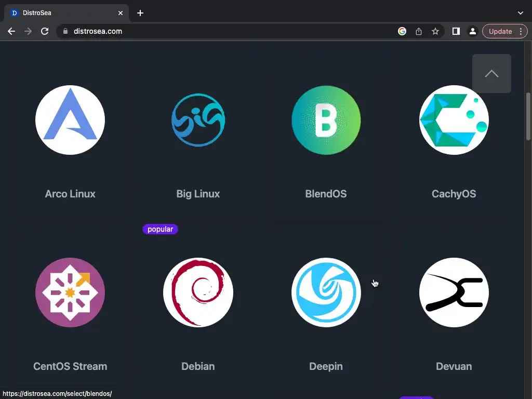Select the CentOS Stream logo

(x=70, y=292)
